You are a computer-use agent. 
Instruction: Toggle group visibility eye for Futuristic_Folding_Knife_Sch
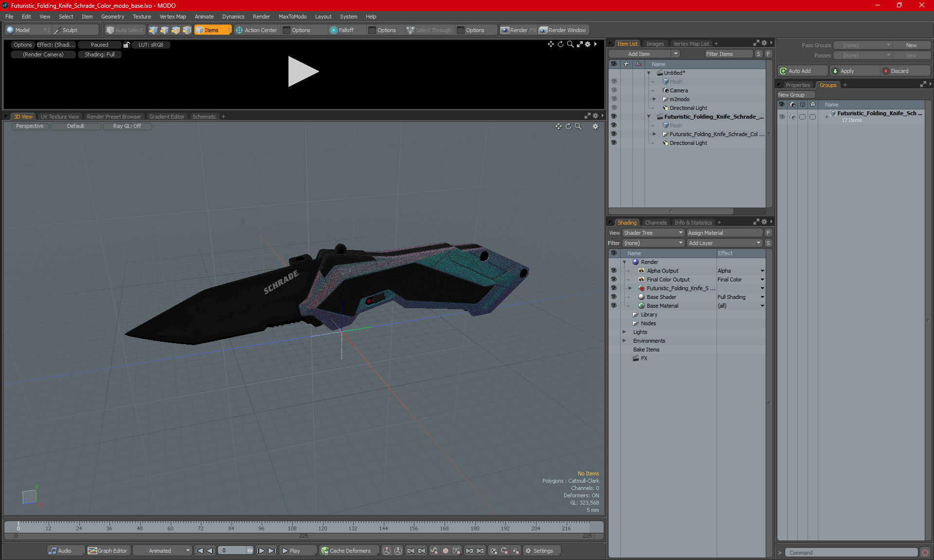click(x=782, y=117)
